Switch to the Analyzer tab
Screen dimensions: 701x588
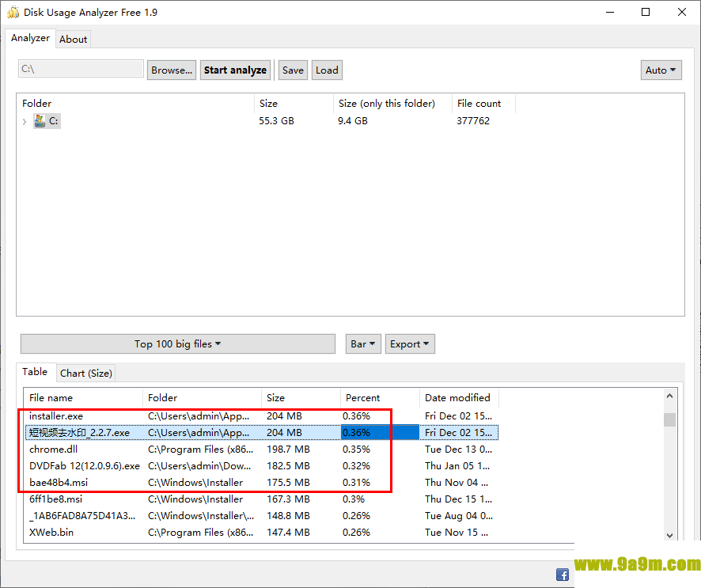click(x=30, y=38)
